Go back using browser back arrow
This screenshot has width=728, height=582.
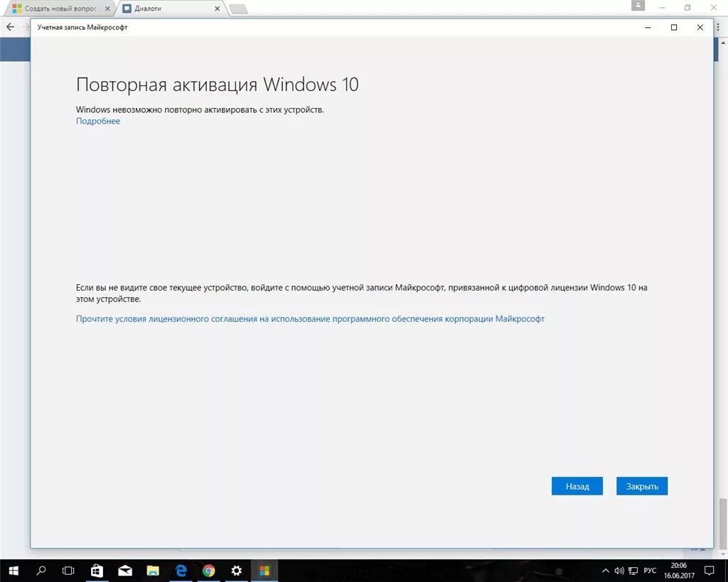[x=10, y=27]
